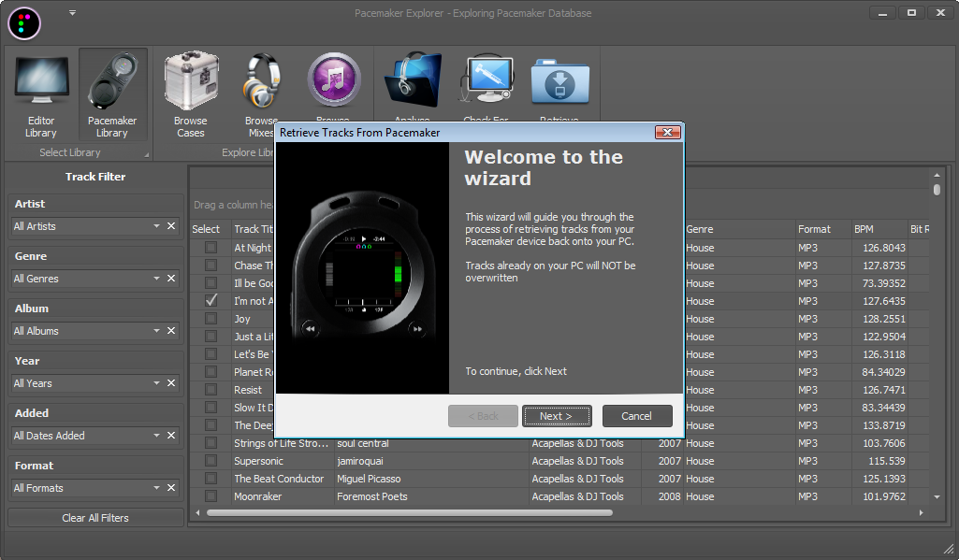Screen dimensions: 959x560
Task: Click the Analyse tracks icon
Action: 412,81
